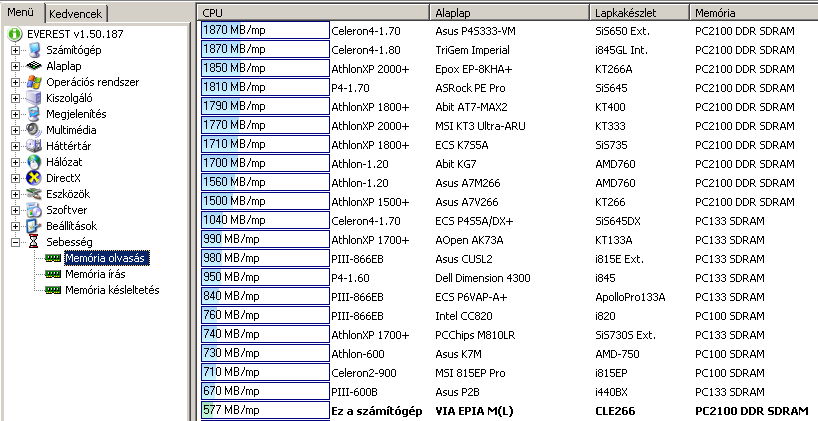Expand the Alaplap tree node
This screenshot has width=818, height=421.
pyautogui.click(x=15, y=66)
